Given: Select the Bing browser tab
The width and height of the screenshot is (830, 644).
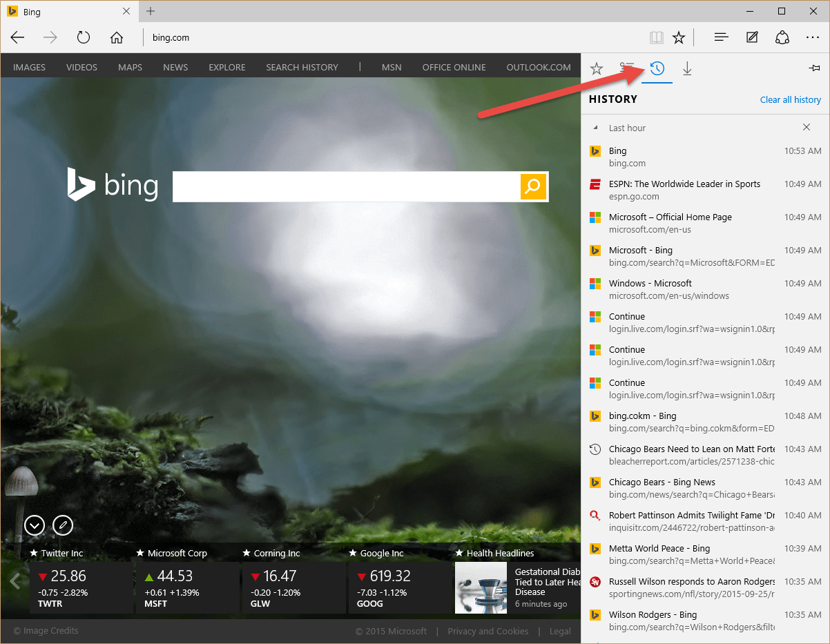Looking at the screenshot, I should click(68, 12).
